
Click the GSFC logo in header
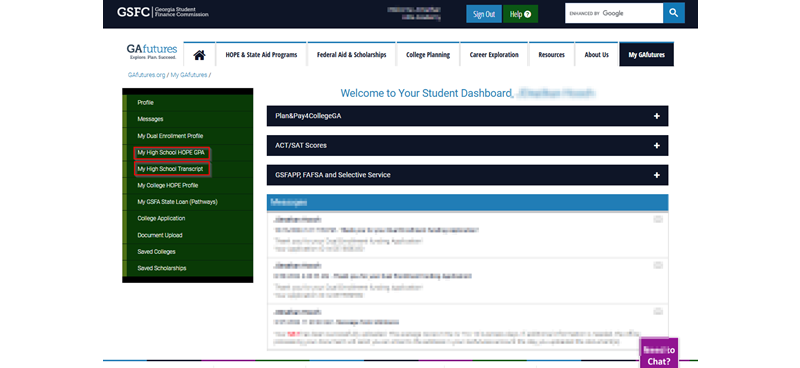click(162, 12)
